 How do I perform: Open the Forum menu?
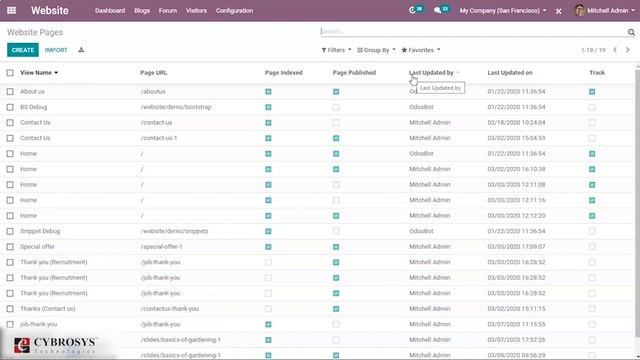(168, 11)
